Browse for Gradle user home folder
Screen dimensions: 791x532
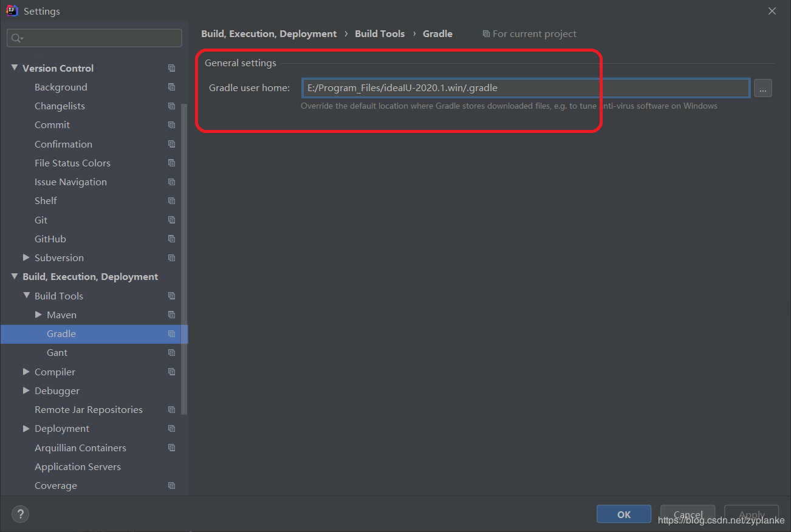pyautogui.click(x=763, y=88)
